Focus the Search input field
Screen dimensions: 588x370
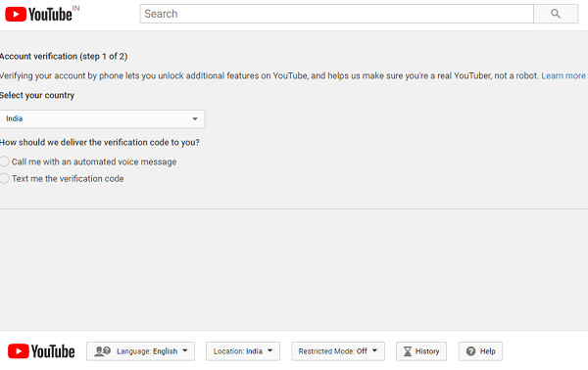(x=336, y=14)
